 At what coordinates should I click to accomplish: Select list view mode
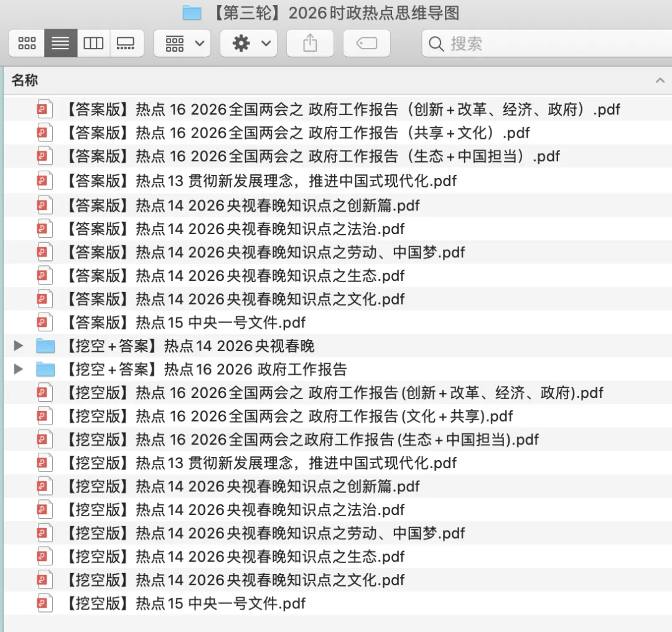(x=60, y=43)
